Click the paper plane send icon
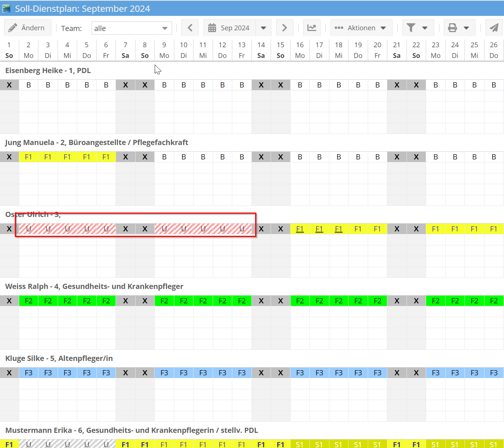The image size is (504, 448). [x=494, y=27]
